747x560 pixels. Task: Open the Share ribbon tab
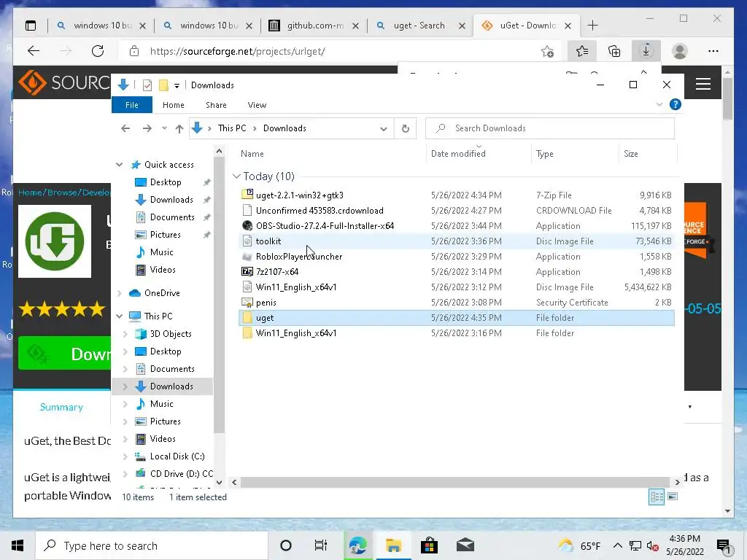[216, 105]
